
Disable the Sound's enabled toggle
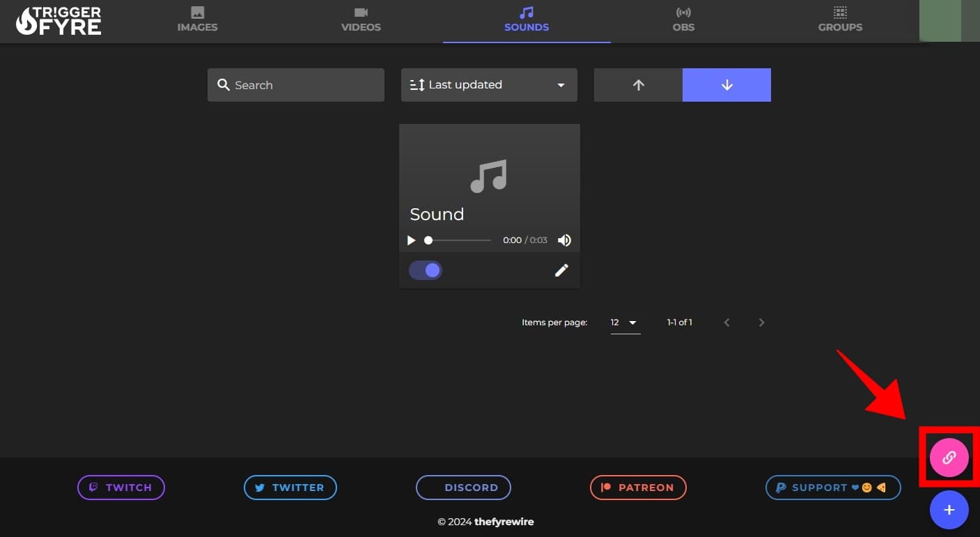tap(425, 270)
